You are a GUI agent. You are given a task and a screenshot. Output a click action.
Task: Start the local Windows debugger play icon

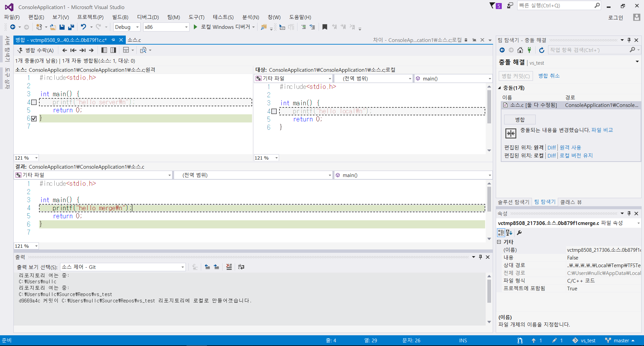click(196, 27)
